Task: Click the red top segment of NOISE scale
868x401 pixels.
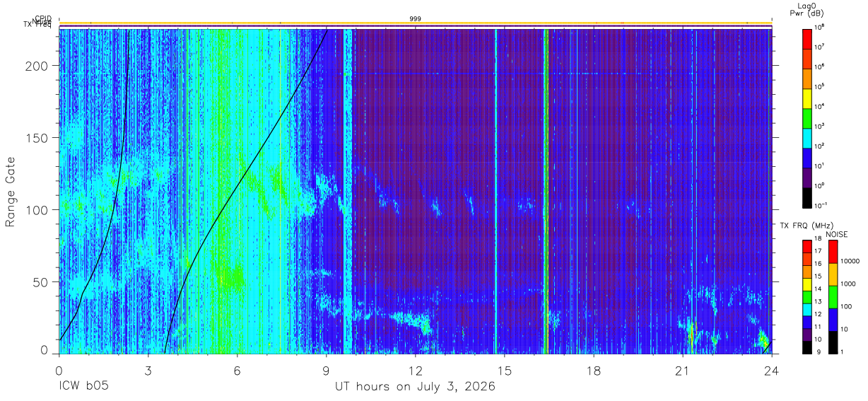Action: click(x=833, y=252)
